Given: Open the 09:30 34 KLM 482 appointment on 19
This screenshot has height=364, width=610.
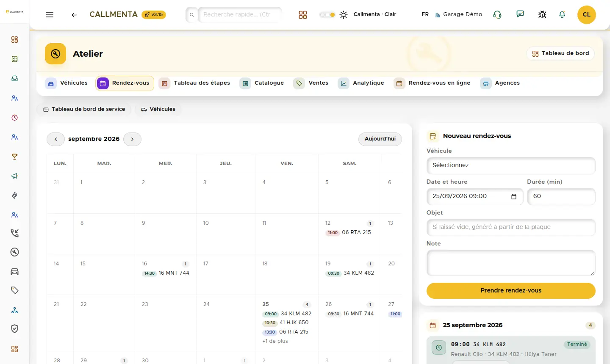Looking at the screenshot, I should tap(350, 273).
